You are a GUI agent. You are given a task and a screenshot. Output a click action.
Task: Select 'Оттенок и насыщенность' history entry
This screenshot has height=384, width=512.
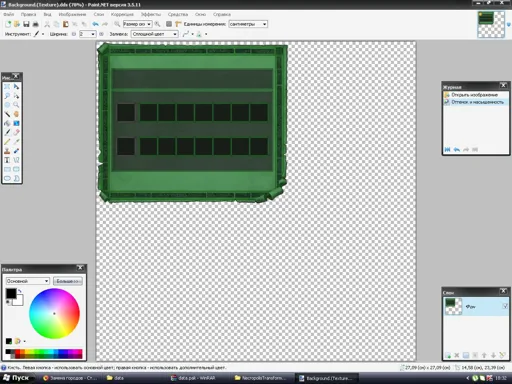tap(475, 102)
